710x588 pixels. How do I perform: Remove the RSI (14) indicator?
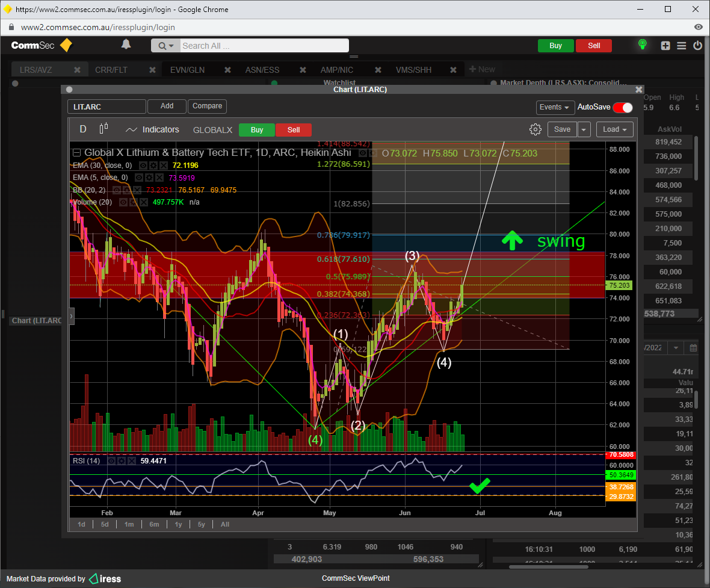[131, 460]
